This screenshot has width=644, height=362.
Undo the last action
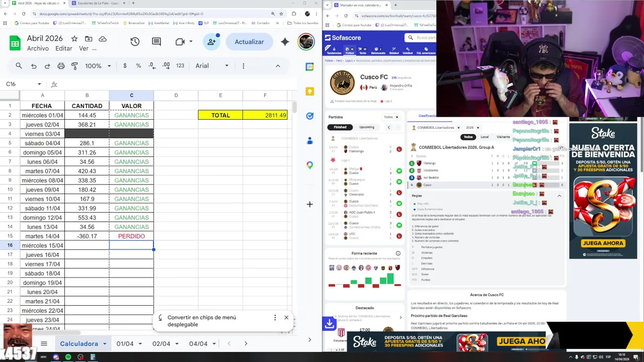click(x=34, y=66)
